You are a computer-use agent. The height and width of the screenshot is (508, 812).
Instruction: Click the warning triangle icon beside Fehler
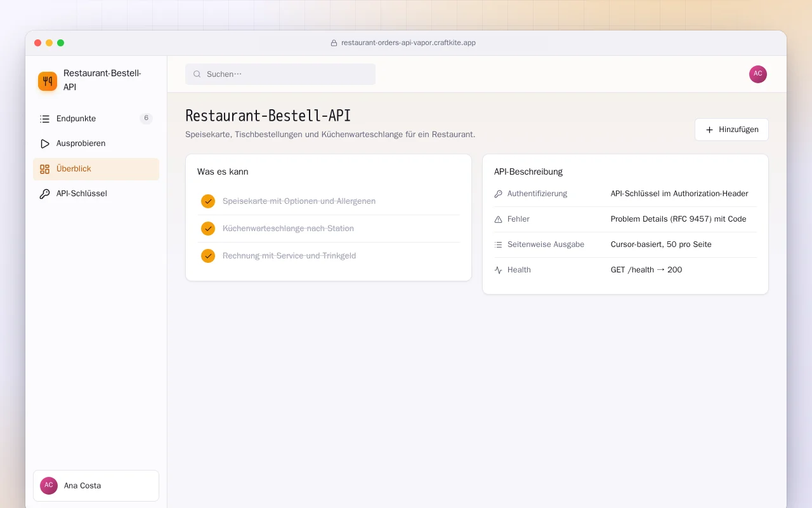pyautogui.click(x=498, y=219)
